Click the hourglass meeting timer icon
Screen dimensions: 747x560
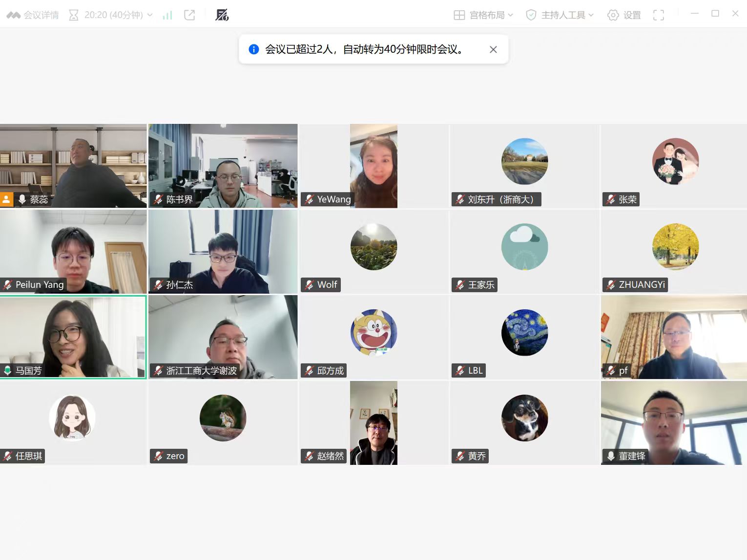tap(74, 15)
